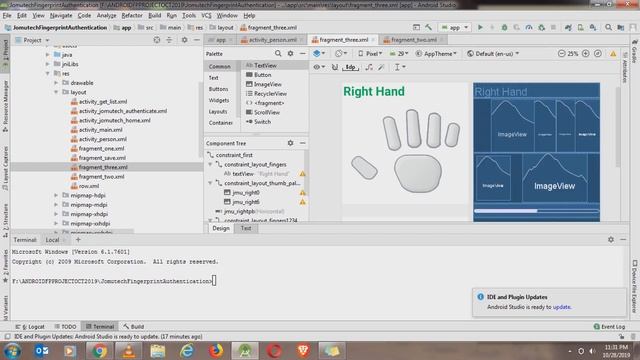Screen dimensions: 640x360
Task: Open the Build menu
Action: (154, 16)
